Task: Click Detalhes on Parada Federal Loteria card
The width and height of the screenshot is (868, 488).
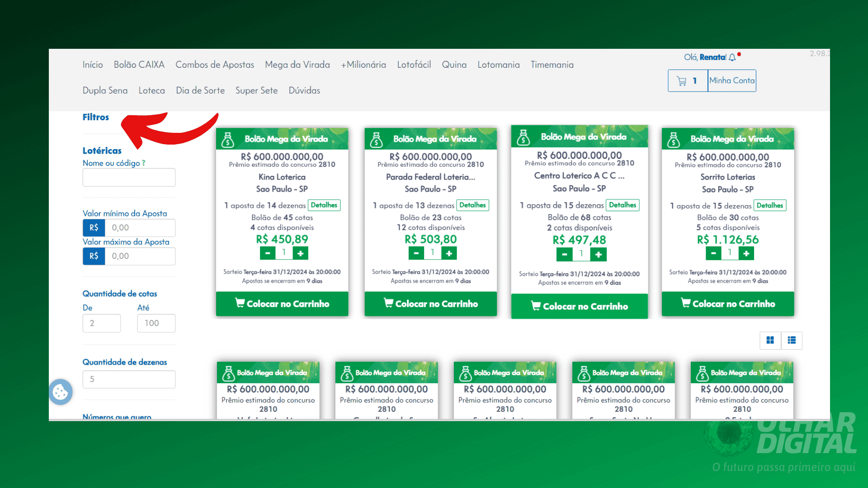Action: (472, 205)
